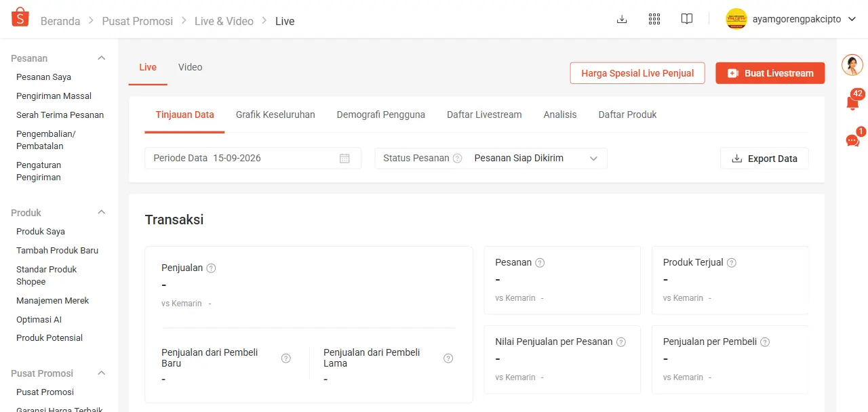
Task: Click the Transaksi section heading
Action: point(174,220)
